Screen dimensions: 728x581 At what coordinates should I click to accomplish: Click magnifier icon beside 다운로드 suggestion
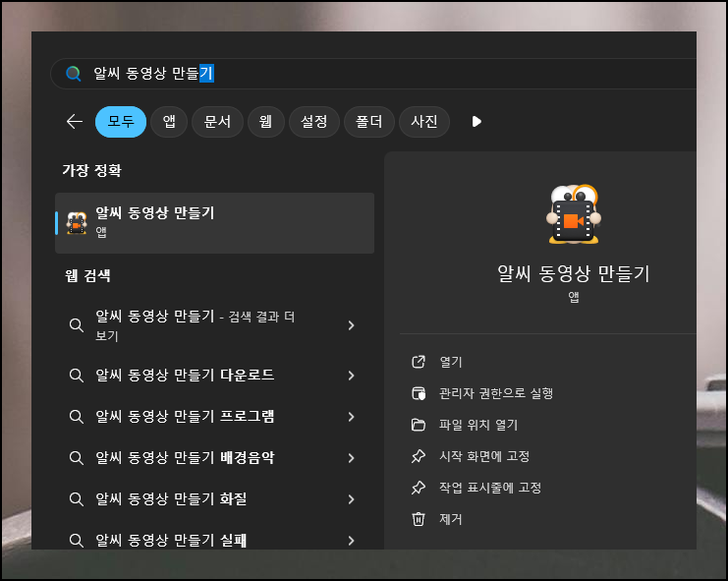click(77, 376)
